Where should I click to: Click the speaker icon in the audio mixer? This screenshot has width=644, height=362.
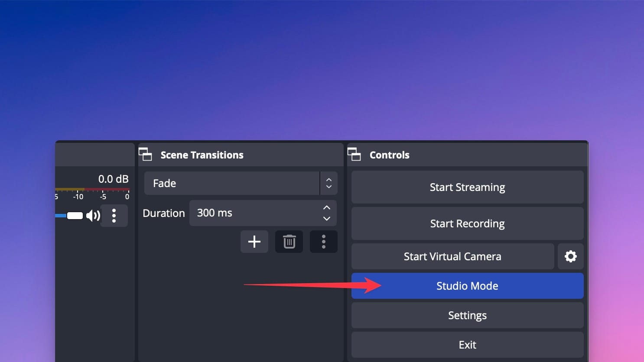[x=94, y=215]
